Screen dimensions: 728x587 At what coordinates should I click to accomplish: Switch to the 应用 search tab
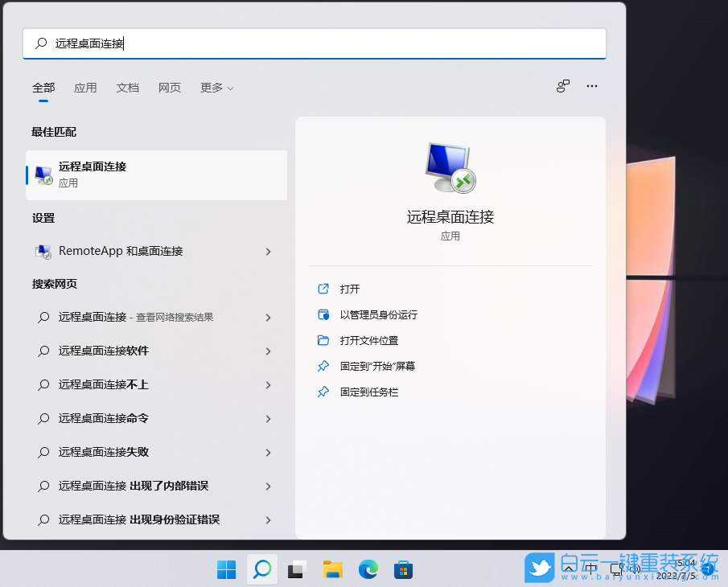coord(85,88)
